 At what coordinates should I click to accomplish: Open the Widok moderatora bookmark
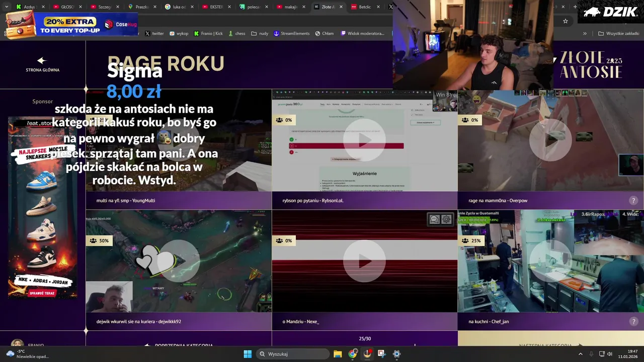362,34
